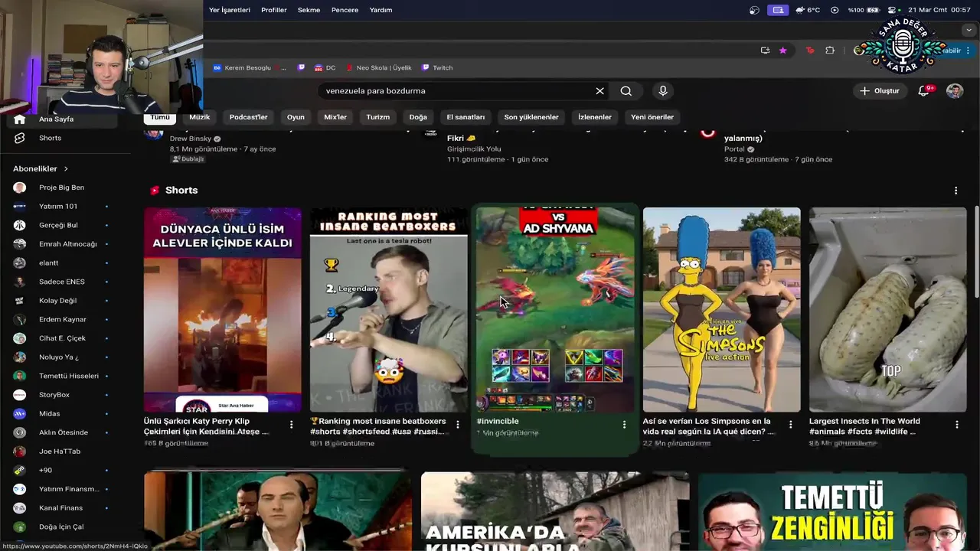Screen dimensions: 980x551
Task: Open the Yardım menu
Action: 381,10
